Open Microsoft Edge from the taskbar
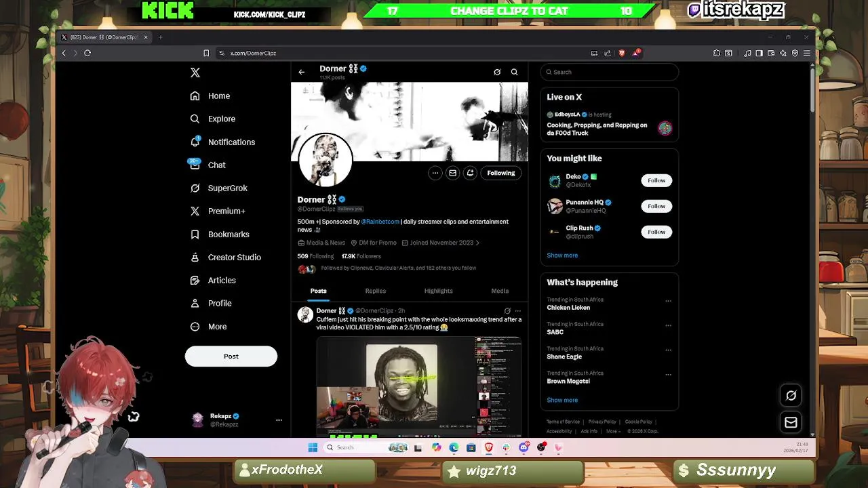This screenshot has width=868, height=488. point(454,447)
